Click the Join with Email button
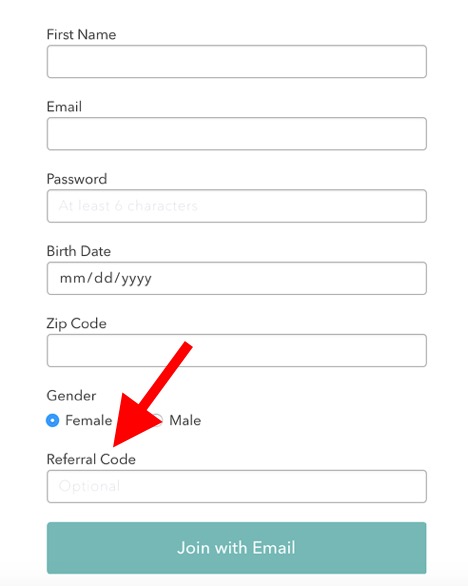This screenshot has height=586, width=468. pos(237,548)
